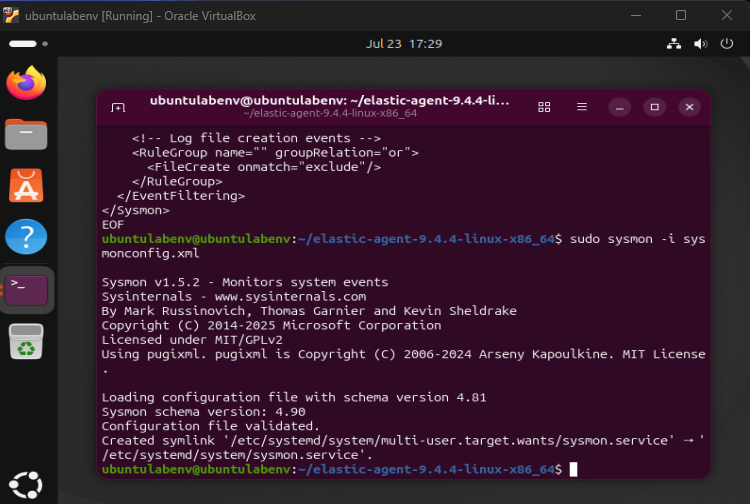Click the text 'Sysmon v1.5.2 - Monitors system events'
Viewport: 750px width, 504px height.
(x=245, y=282)
